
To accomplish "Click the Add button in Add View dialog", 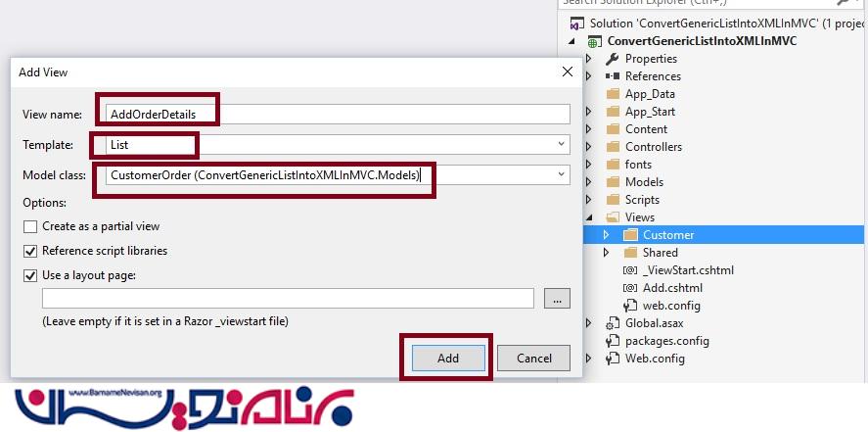I will point(448,359).
